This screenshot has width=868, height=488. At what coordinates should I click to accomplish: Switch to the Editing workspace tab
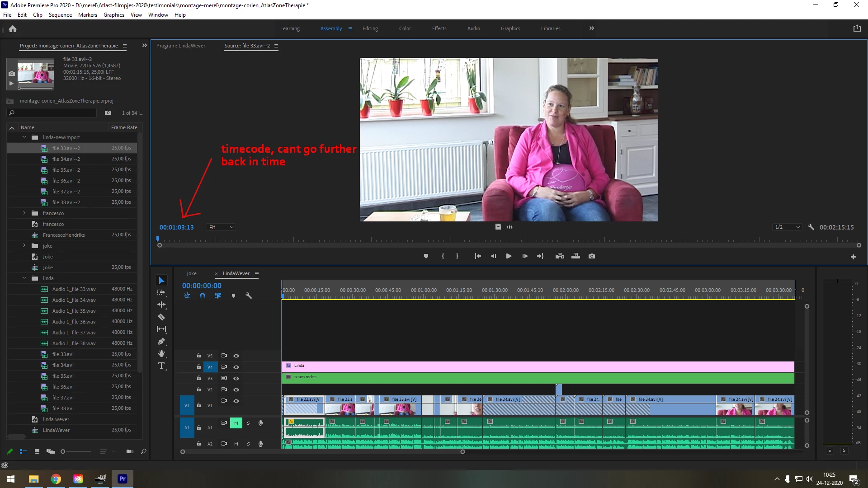[x=370, y=28]
